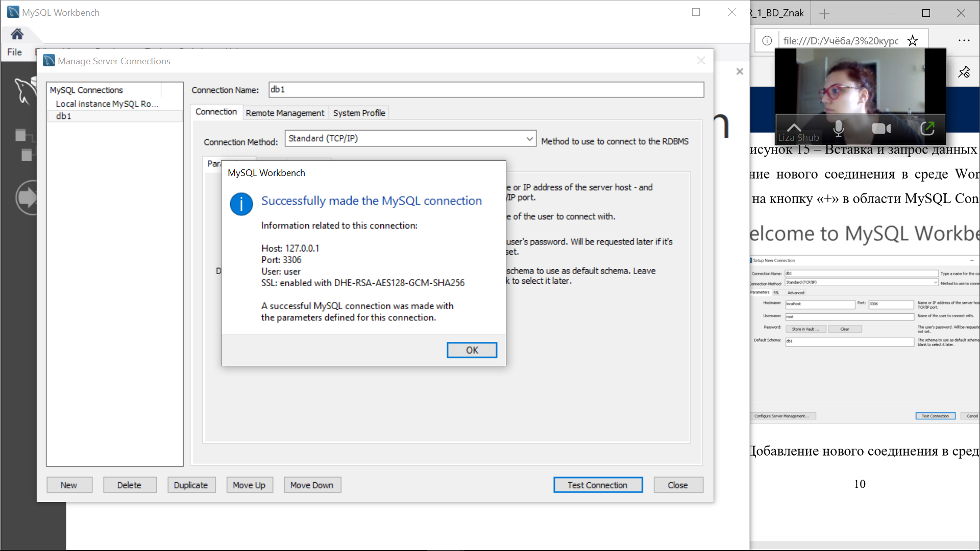
Task: Open a new browser tab with plus
Action: click(824, 14)
